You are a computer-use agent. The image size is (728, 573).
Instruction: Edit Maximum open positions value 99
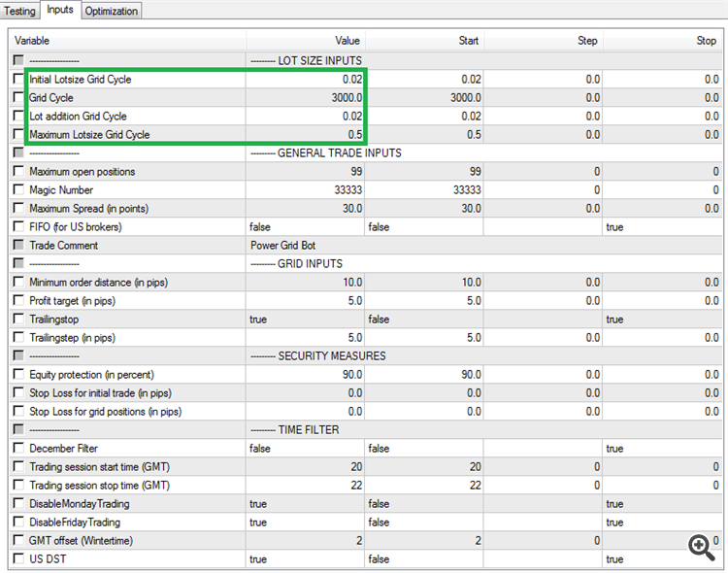pos(306,172)
